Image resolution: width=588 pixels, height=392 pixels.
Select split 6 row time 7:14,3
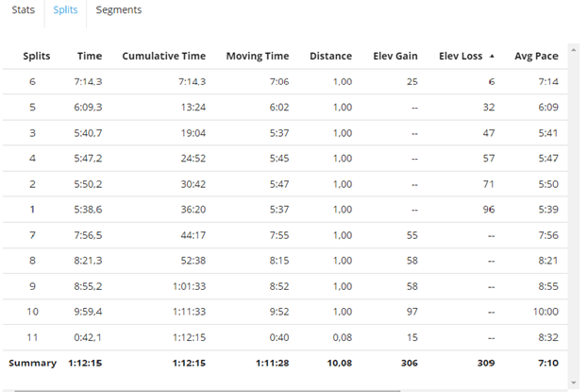[x=90, y=82]
